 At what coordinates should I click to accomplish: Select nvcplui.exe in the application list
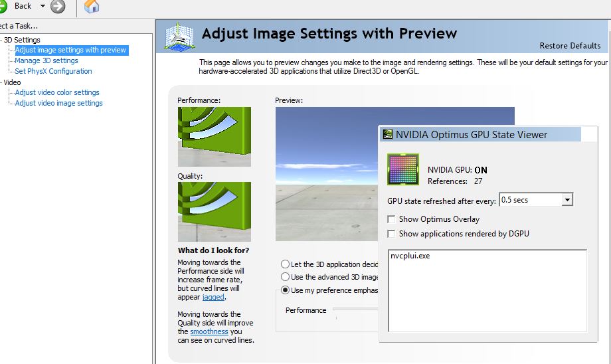click(x=410, y=256)
